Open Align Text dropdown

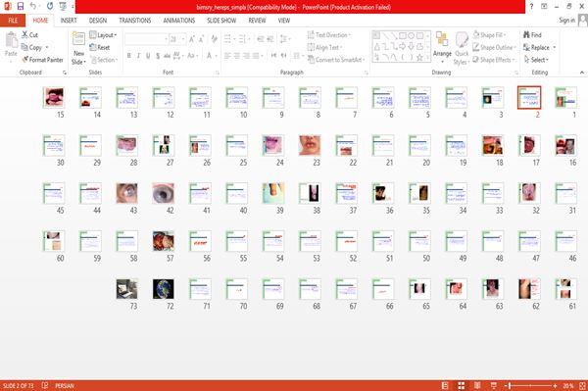click(x=325, y=47)
